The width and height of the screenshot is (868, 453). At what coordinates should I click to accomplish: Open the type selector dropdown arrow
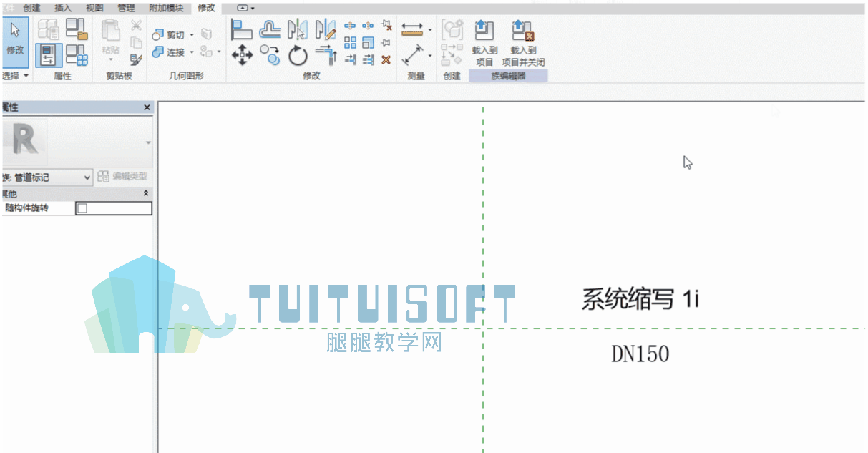[148, 142]
